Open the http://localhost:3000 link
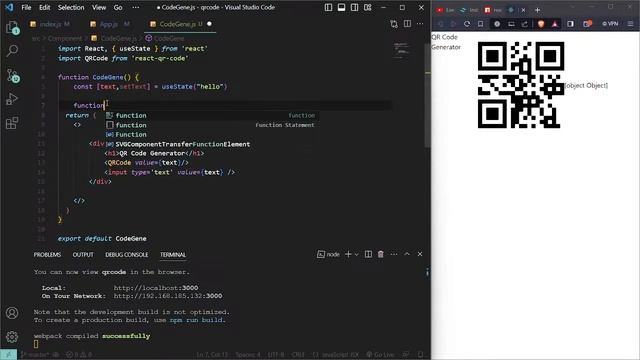This screenshot has width=640, height=360. [x=156, y=288]
